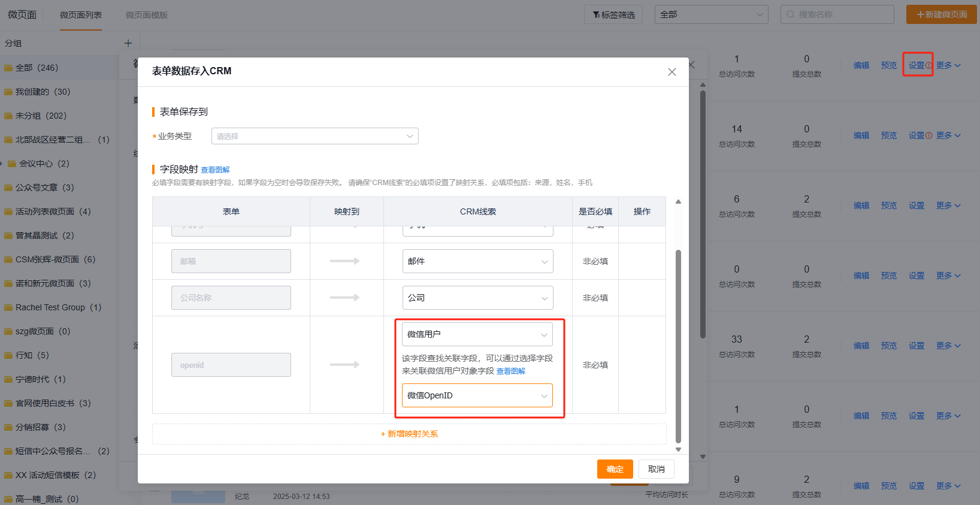Switch to the 微页面模版 tab
This screenshot has width=980, height=505.
point(147,15)
